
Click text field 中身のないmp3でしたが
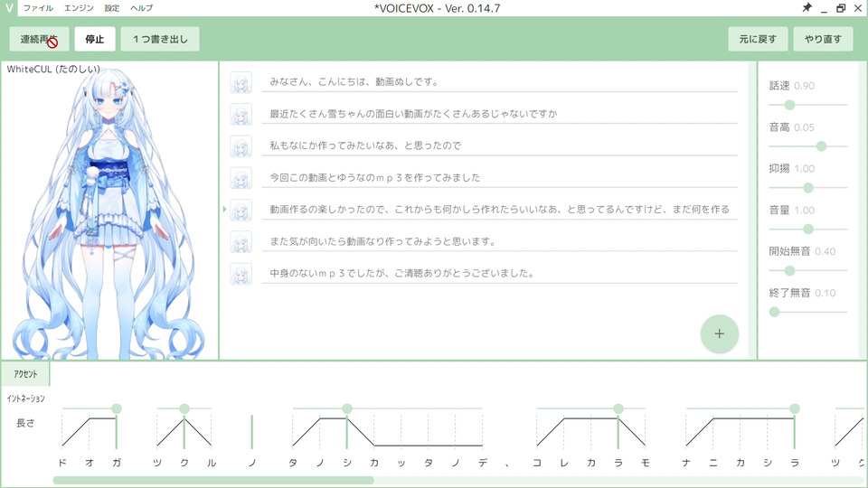pyautogui.click(x=499, y=274)
